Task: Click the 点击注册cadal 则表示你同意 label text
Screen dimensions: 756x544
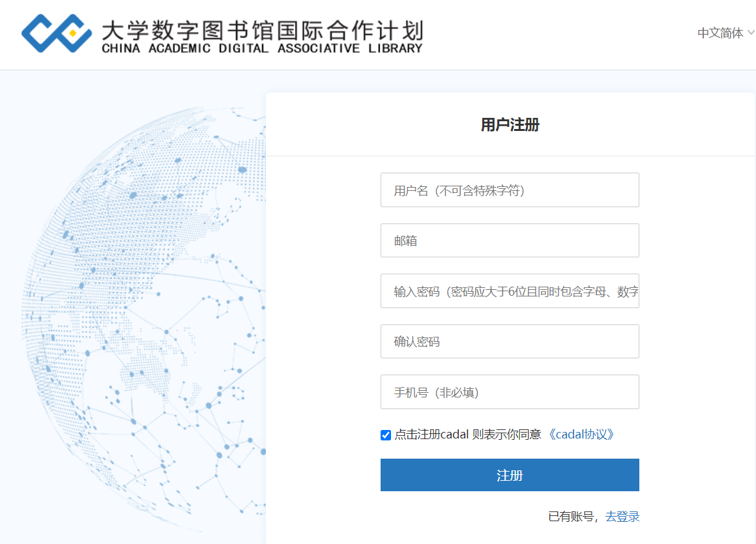Action: (x=467, y=435)
